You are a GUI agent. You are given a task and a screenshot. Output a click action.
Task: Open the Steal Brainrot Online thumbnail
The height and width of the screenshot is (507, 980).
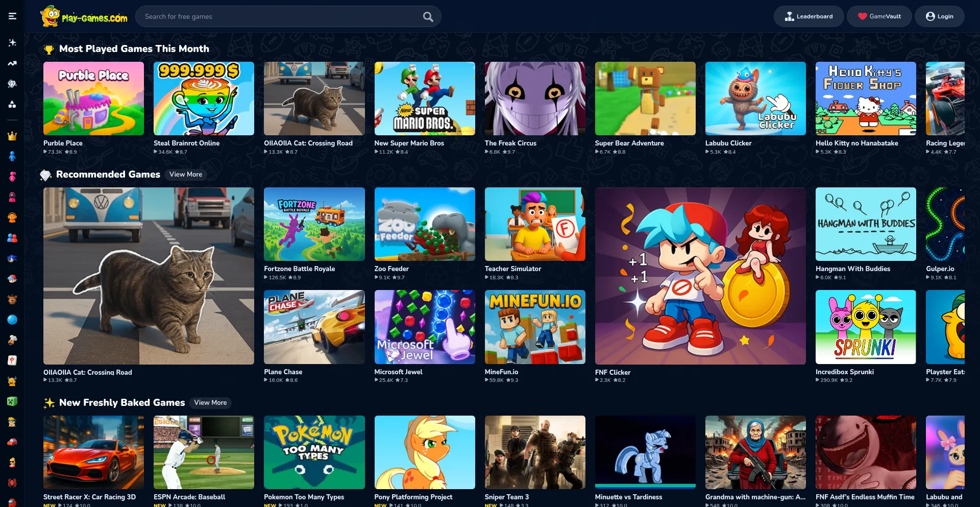[204, 99]
